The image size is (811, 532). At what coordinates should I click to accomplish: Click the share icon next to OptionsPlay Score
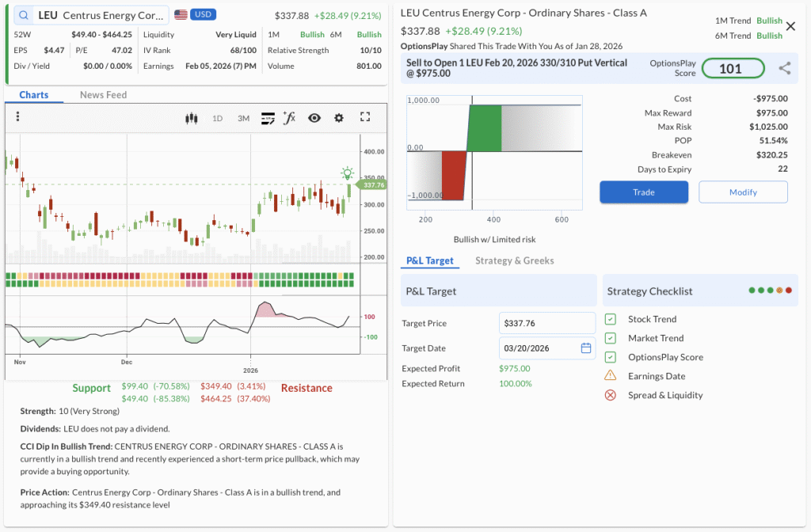pos(784,69)
